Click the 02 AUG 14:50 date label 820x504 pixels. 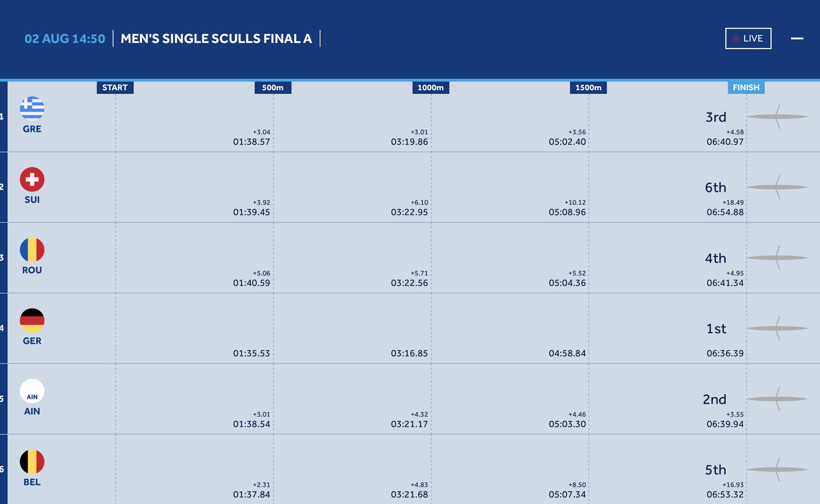65,39
